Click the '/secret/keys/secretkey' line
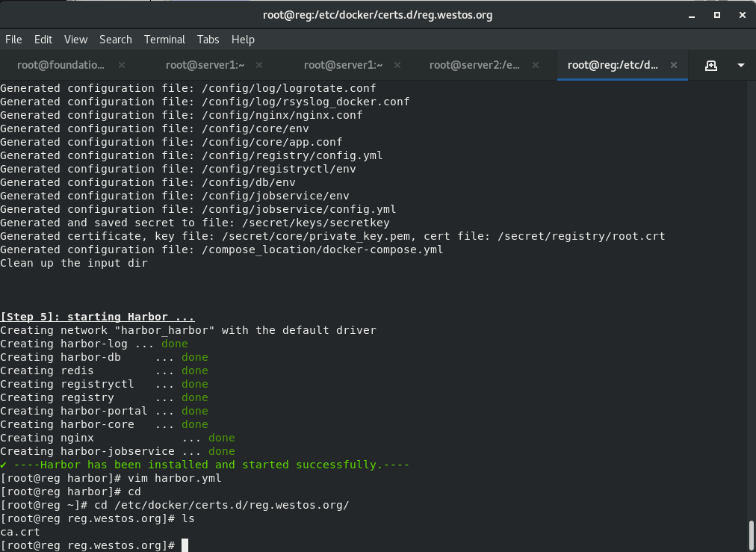The width and height of the screenshot is (756, 552). [195, 223]
